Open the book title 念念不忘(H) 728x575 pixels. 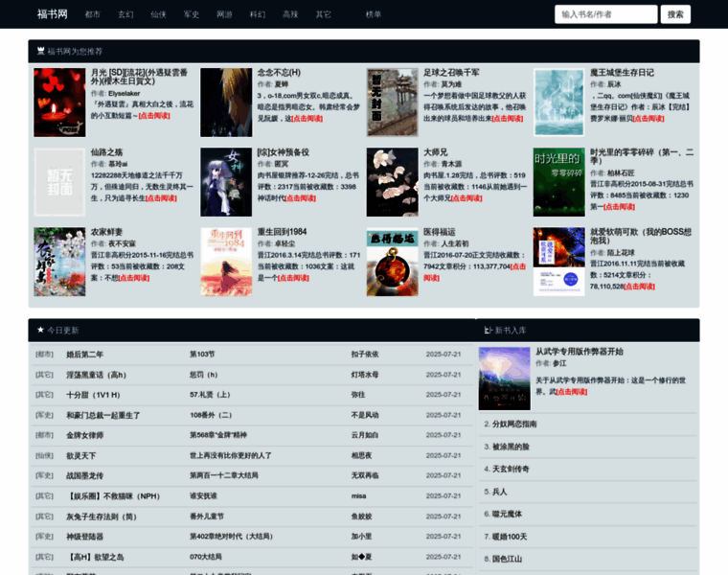pos(279,73)
